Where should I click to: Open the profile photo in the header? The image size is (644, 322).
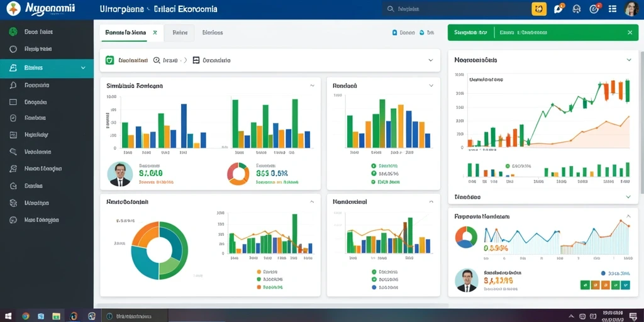[631, 9]
